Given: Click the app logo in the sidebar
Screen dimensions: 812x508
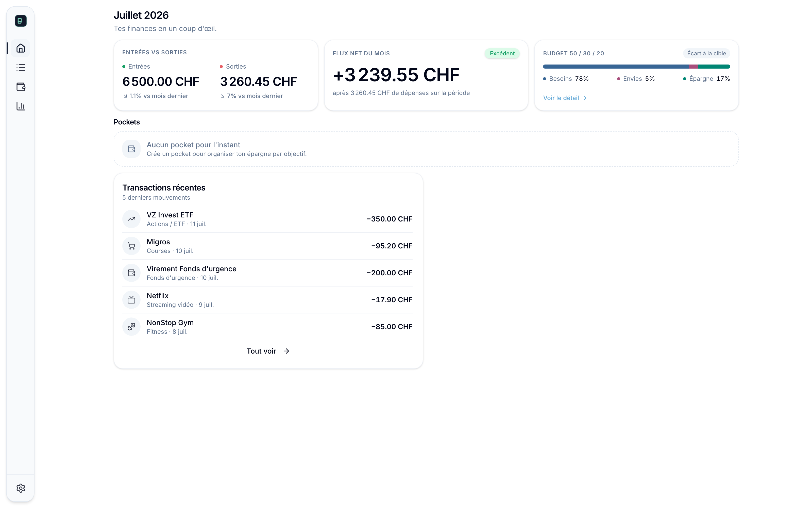Looking at the screenshot, I should 21,21.
